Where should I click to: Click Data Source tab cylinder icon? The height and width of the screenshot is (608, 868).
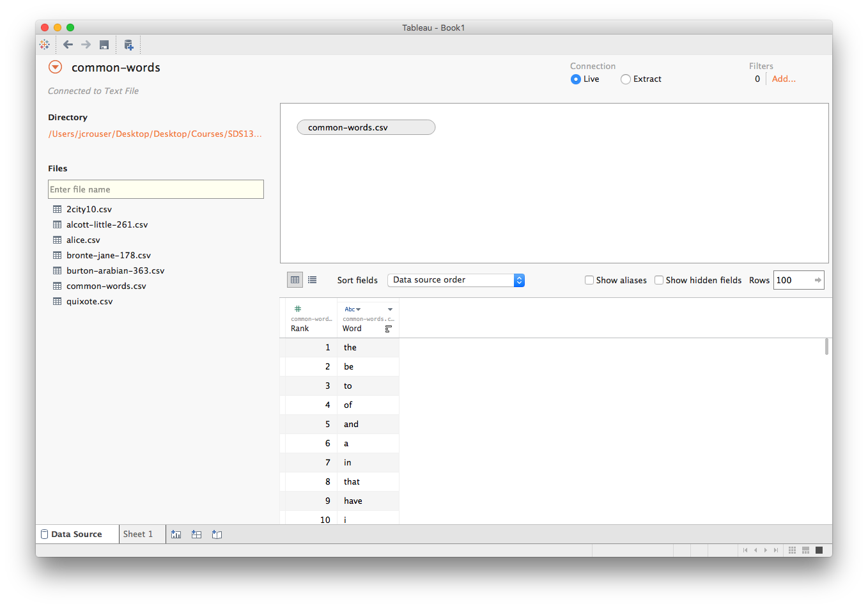pyautogui.click(x=45, y=534)
